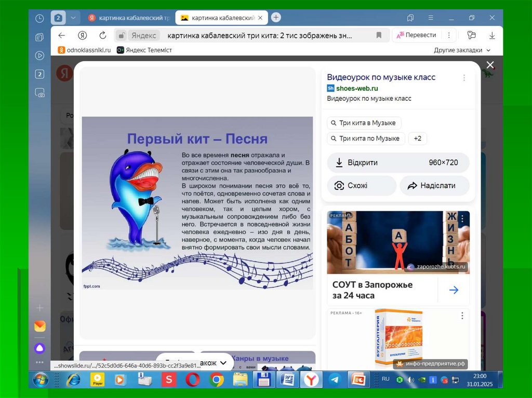
Task: Open the Жанры в музыке thumbnail
Action: point(258,360)
